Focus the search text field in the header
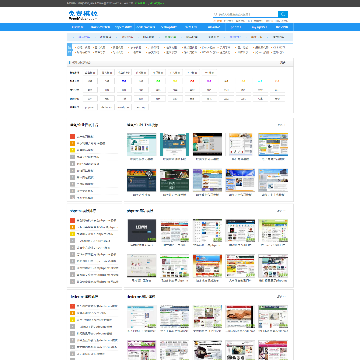 [x=245, y=14]
